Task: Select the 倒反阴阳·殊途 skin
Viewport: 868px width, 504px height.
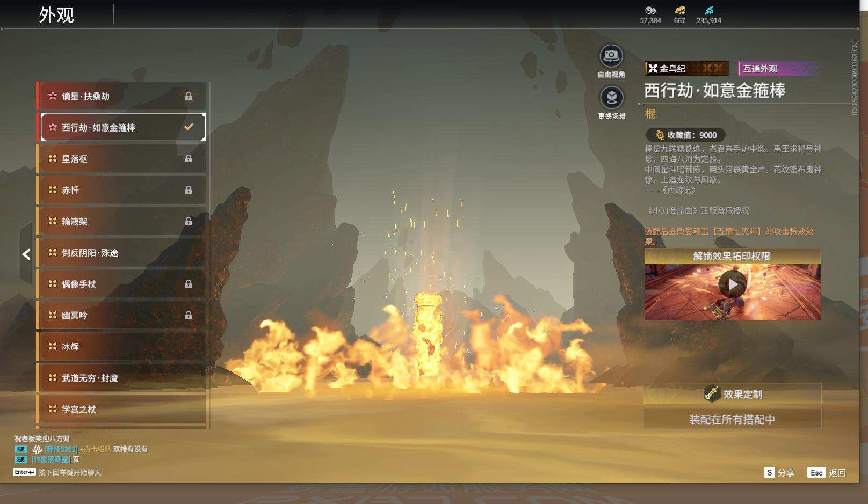Action: pos(121,253)
